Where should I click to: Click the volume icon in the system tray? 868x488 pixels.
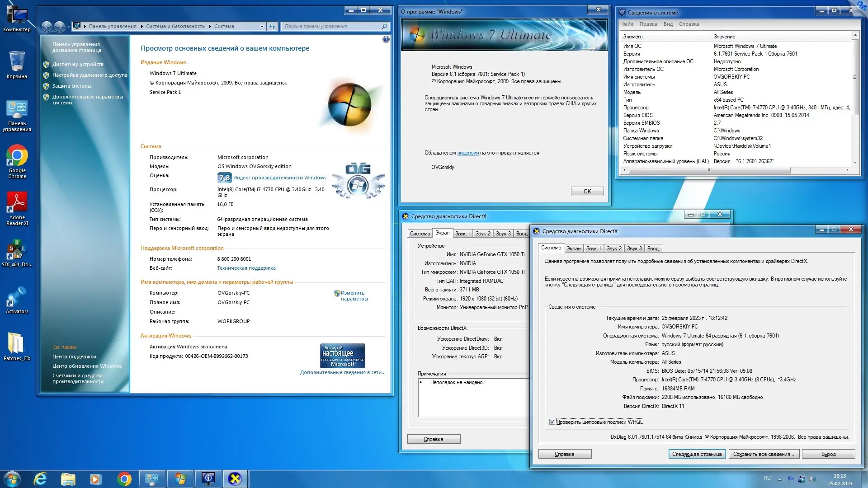pos(812,479)
